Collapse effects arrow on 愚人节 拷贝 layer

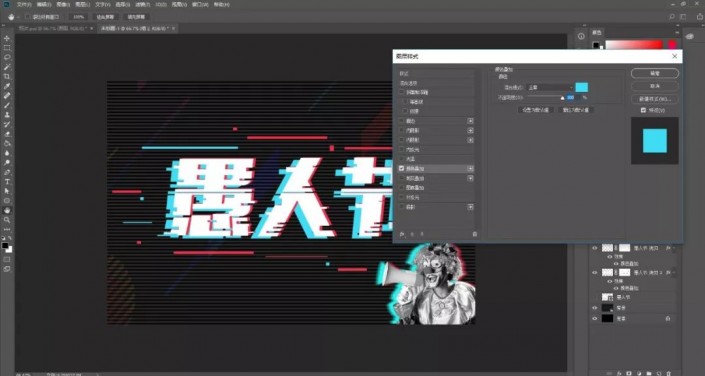point(674,248)
